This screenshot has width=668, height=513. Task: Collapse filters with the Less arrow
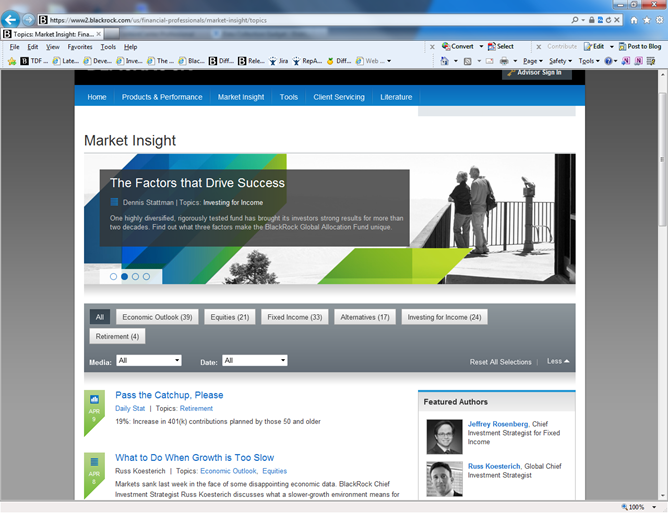pos(558,361)
